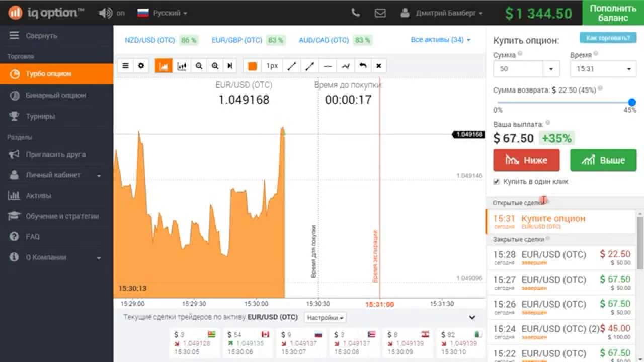
Task: Click the Время info hint icon
Action: [596, 53]
